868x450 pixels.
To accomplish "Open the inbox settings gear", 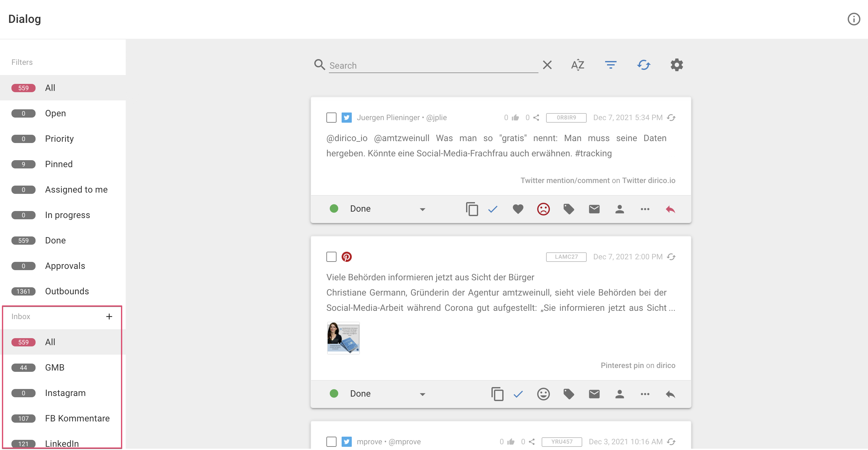I will pos(677,65).
